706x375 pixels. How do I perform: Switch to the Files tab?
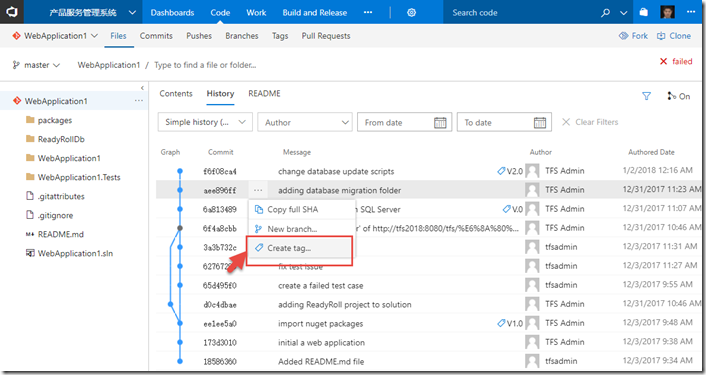(x=118, y=36)
